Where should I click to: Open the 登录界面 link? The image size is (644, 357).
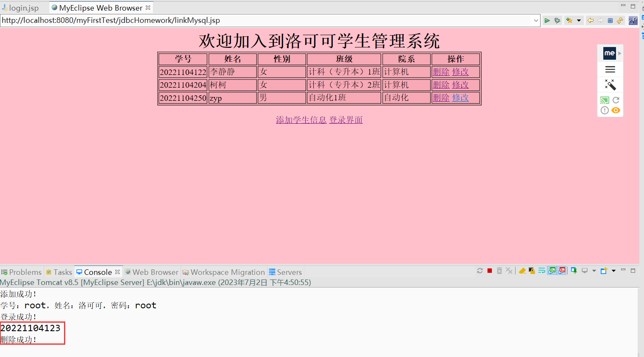346,120
